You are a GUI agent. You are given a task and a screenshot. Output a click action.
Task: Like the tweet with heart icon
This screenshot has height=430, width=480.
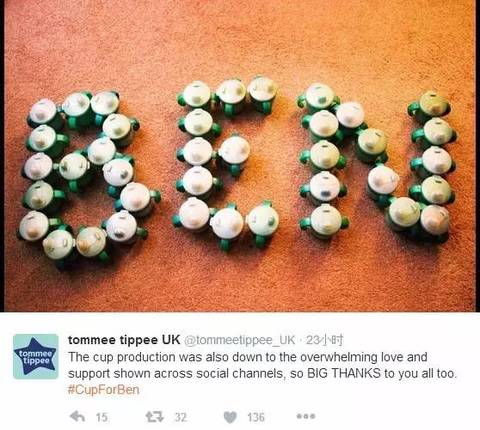pyautogui.click(x=230, y=417)
